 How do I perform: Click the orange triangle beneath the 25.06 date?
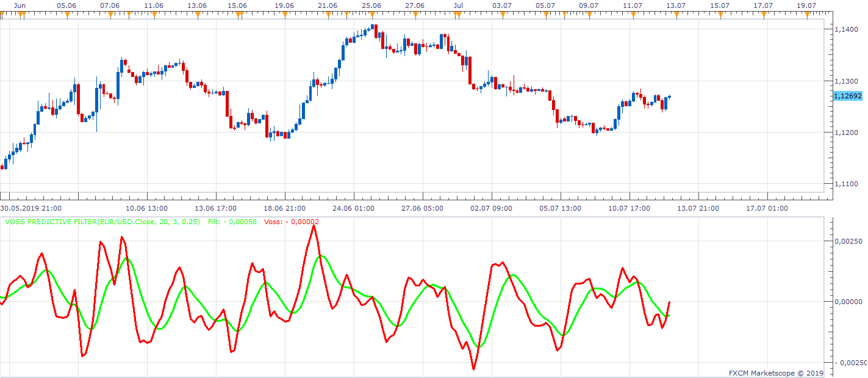372,14
